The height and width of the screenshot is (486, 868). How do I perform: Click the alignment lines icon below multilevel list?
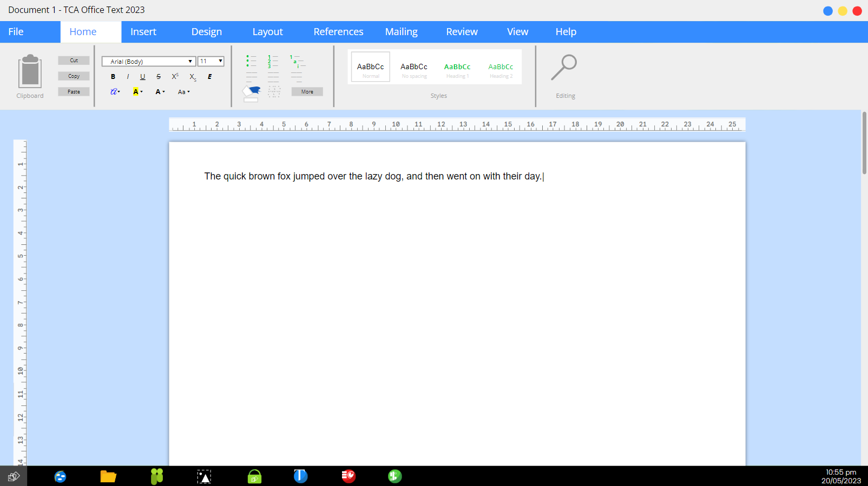(x=297, y=77)
